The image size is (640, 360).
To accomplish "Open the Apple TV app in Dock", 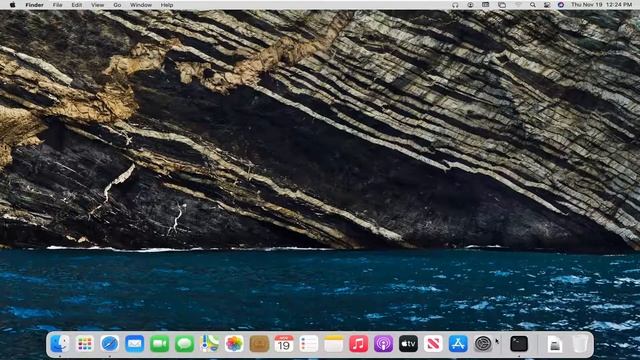I will click(409, 344).
